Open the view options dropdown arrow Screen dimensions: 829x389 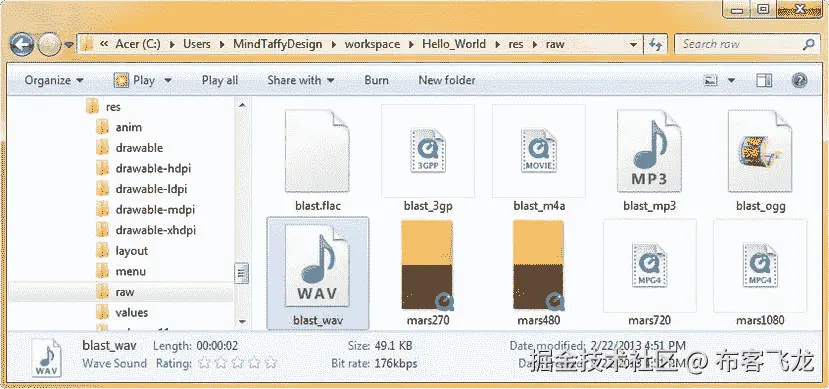pyautogui.click(x=731, y=81)
